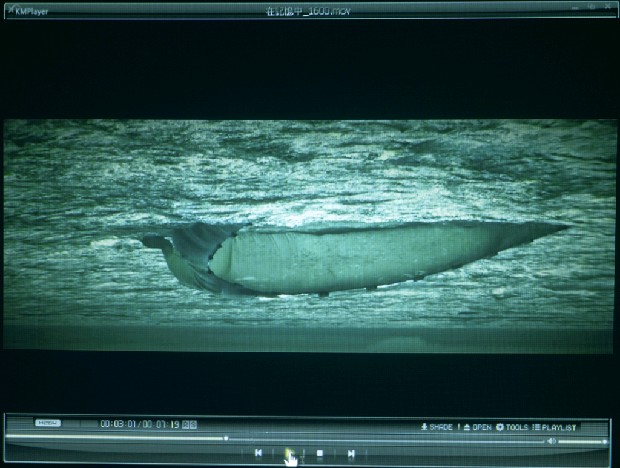This screenshot has height=468, width=620.
Task: Click the file name in title bar
Action: [307, 10]
